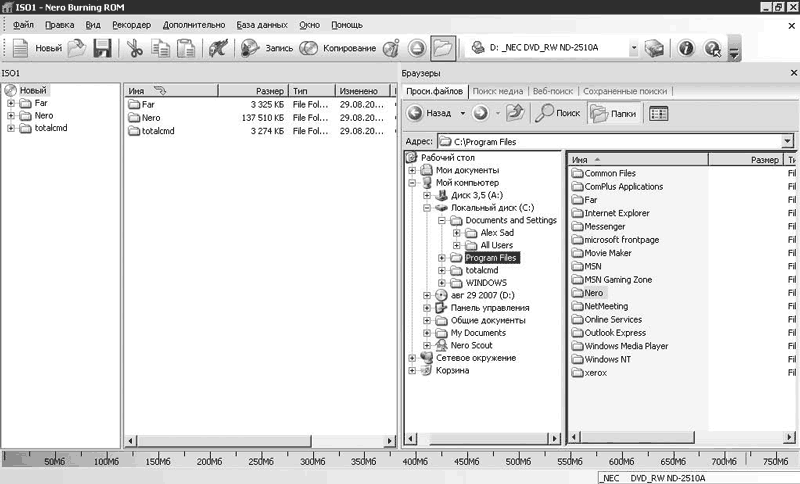Click the disc capacity bar at 700МБ
Image resolution: width=800 pixels, height=484 pixels.
tap(724, 460)
